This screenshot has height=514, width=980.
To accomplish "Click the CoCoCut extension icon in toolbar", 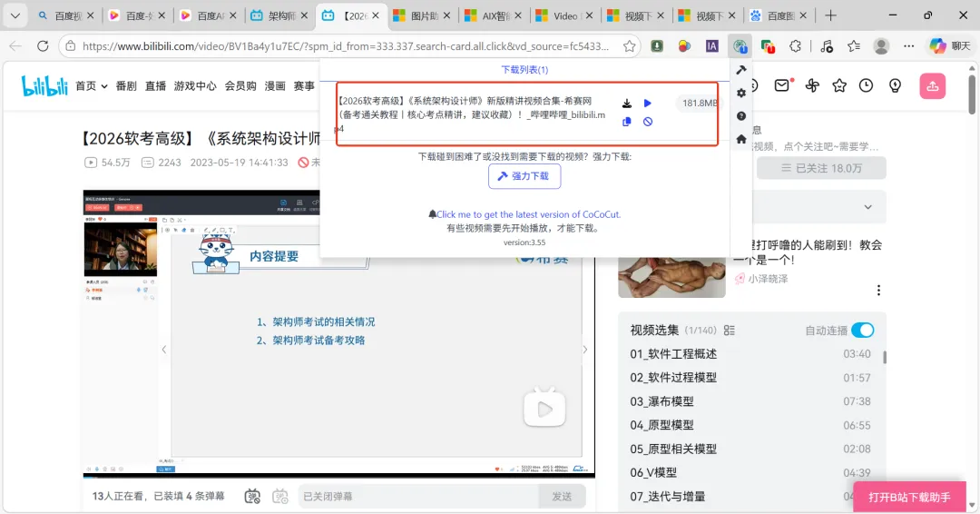I will [740, 45].
